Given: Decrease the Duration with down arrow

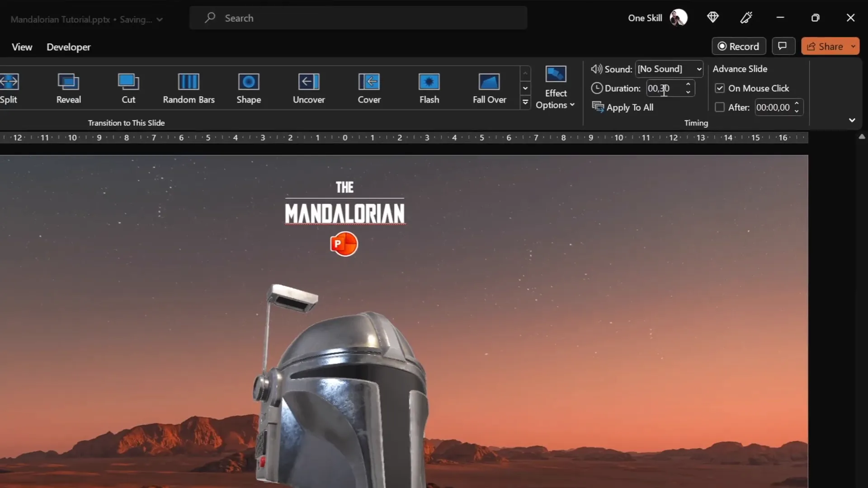Looking at the screenshot, I should [688, 93].
